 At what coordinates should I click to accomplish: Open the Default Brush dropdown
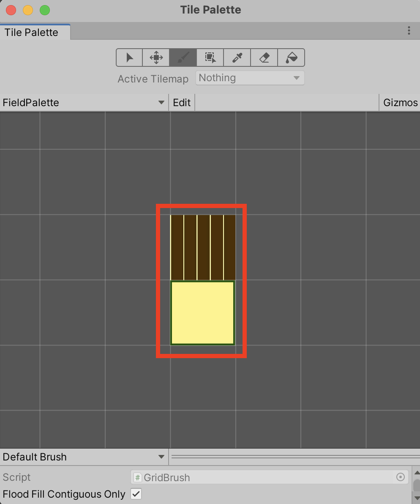[84, 457]
